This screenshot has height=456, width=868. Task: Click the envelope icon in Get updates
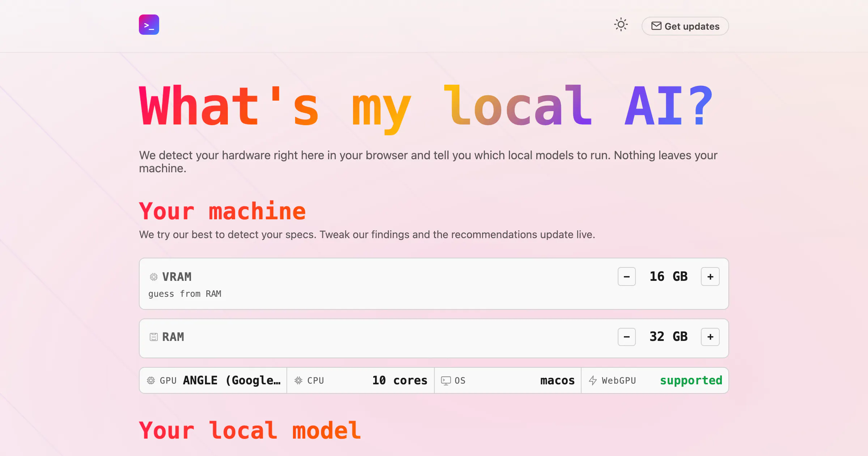pos(656,26)
